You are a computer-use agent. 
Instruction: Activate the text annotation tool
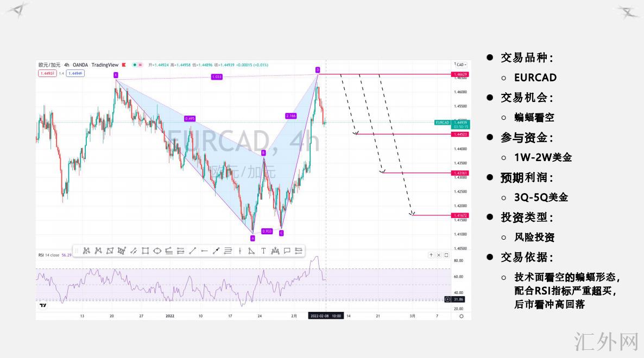coord(263,251)
